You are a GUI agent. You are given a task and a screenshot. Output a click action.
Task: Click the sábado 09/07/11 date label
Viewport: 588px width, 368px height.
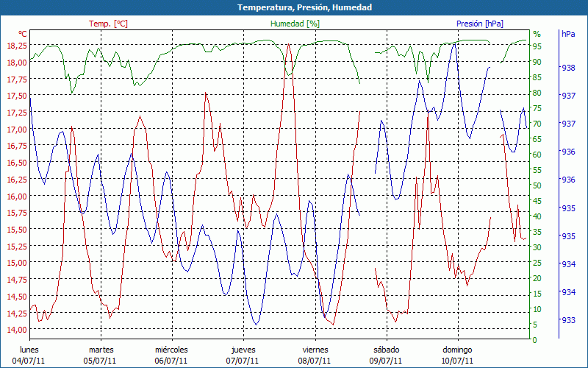386,355
